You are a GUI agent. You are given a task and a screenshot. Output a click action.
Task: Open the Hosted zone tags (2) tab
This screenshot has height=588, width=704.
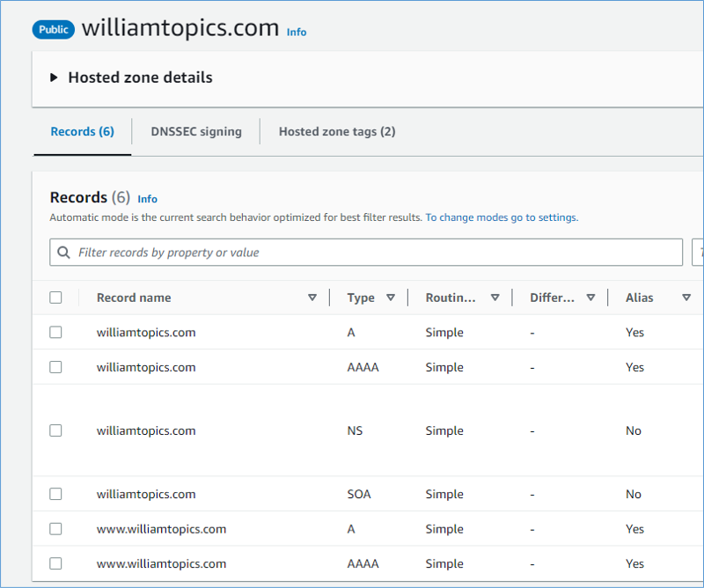tap(337, 131)
